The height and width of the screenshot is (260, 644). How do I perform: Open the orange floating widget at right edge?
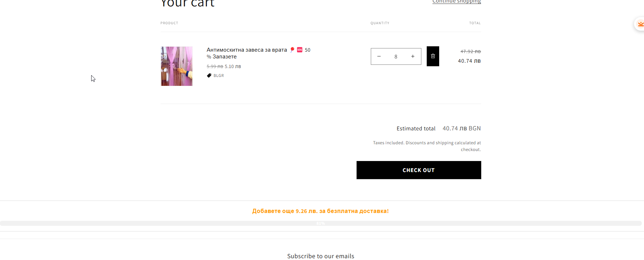(x=640, y=24)
